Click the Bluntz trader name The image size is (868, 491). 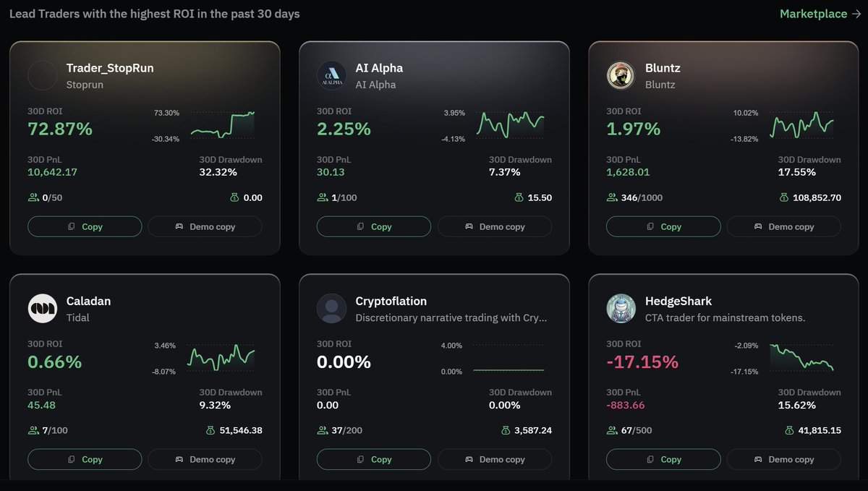coord(663,69)
